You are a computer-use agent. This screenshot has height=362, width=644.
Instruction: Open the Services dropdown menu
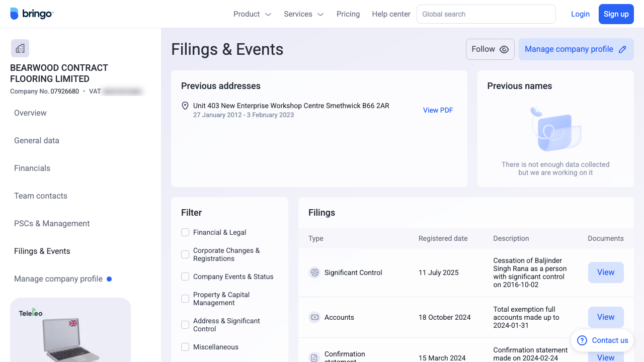coord(303,14)
